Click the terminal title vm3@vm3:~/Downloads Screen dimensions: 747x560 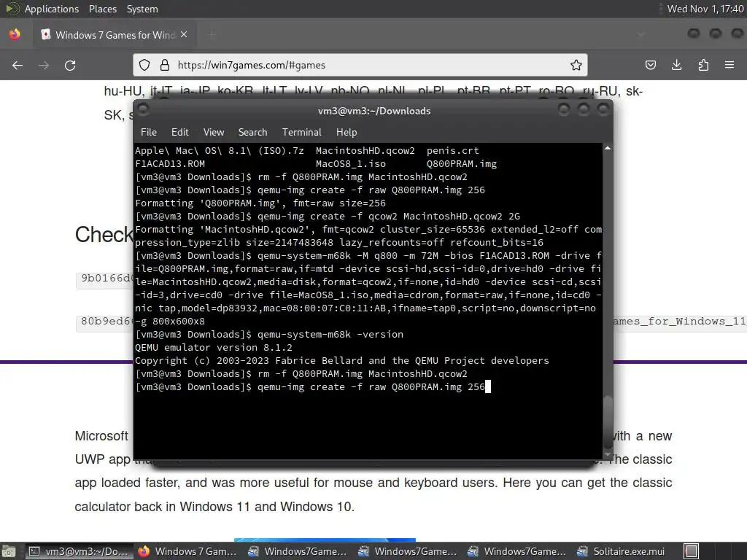[374, 111]
